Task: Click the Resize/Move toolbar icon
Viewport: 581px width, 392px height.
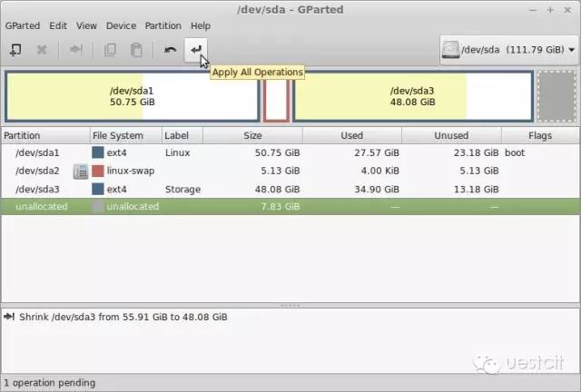Action: (x=76, y=49)
